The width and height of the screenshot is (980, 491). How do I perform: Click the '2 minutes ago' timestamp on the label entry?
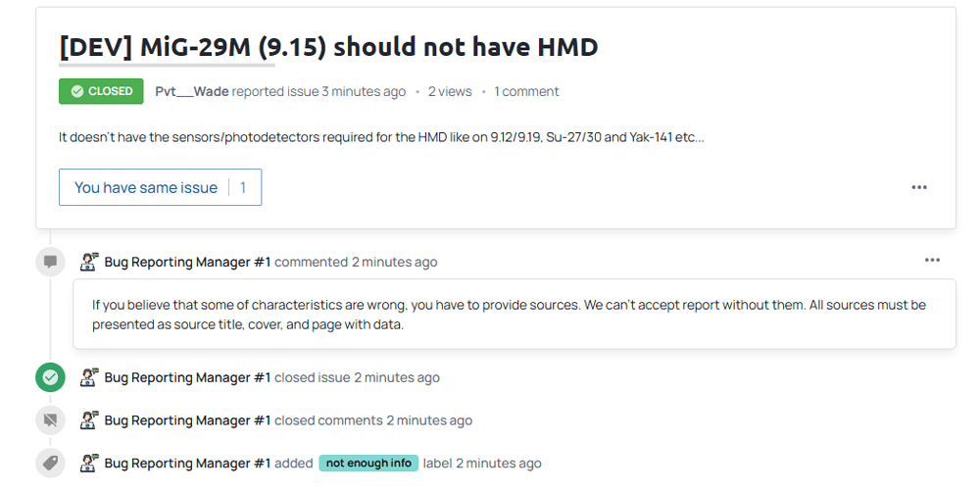498,464
